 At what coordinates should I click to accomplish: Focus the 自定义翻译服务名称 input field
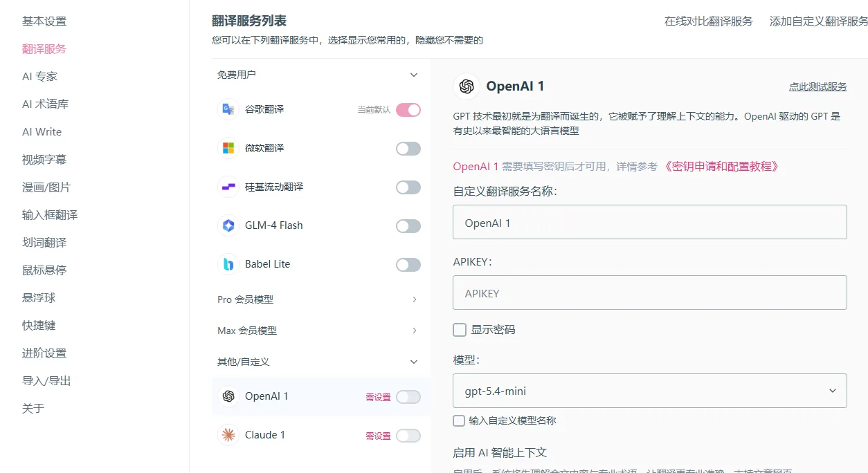click(650, 222)
